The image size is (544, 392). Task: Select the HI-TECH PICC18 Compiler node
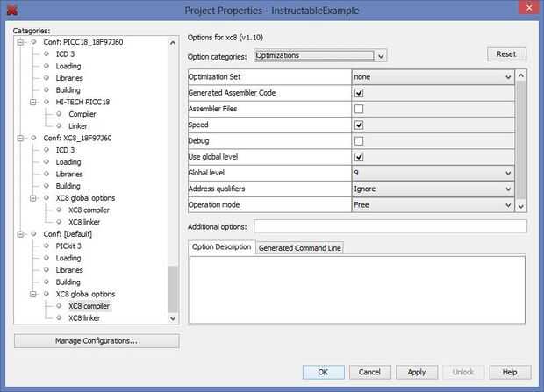coord(82,114)
